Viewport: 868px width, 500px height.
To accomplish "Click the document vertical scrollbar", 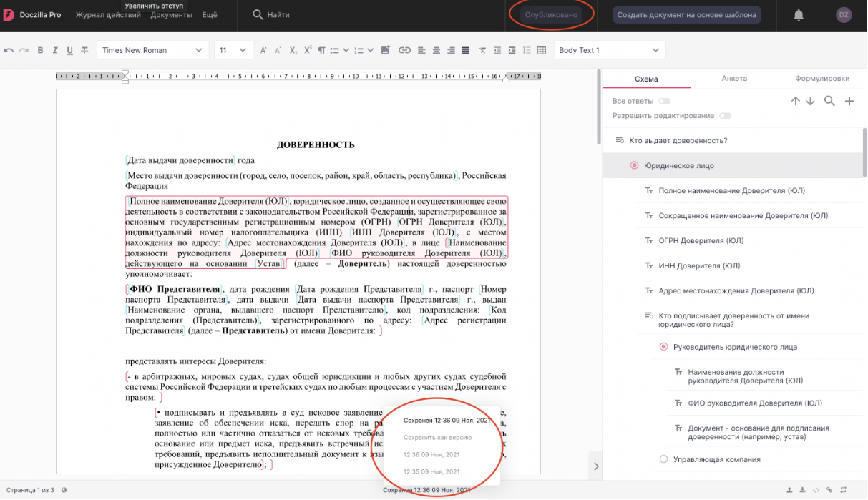I will coord(599,107).
